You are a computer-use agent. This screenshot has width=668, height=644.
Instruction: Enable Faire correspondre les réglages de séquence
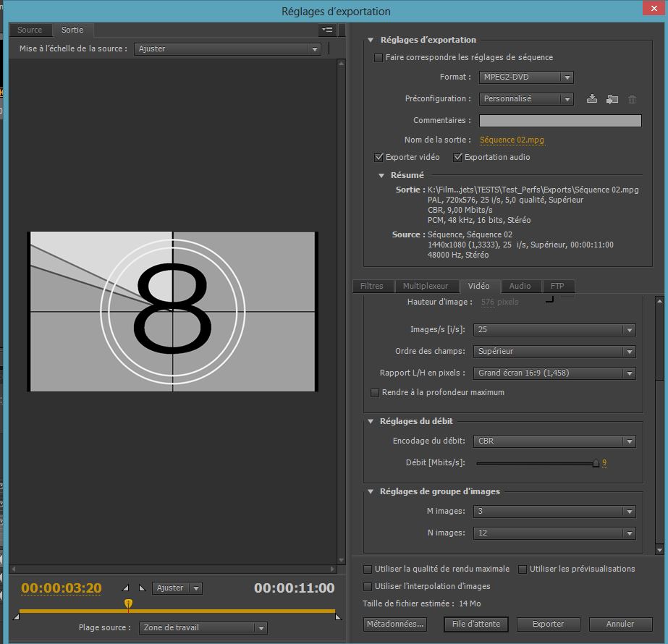click(379, 58)
